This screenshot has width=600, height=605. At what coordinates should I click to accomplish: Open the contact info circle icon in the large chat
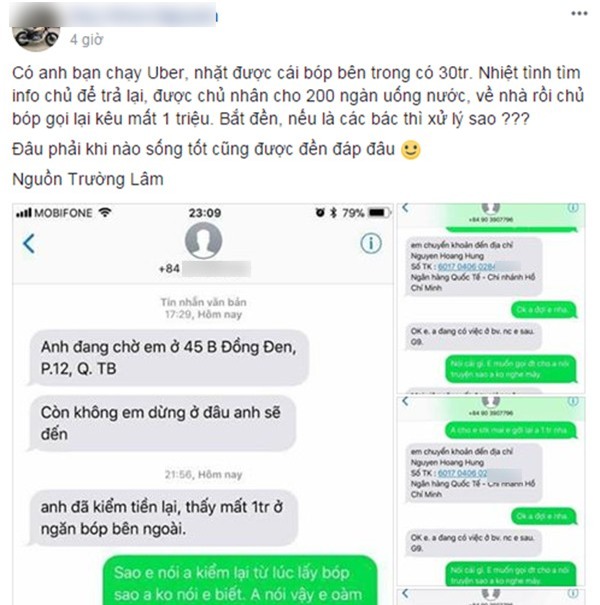click(371, 243)
